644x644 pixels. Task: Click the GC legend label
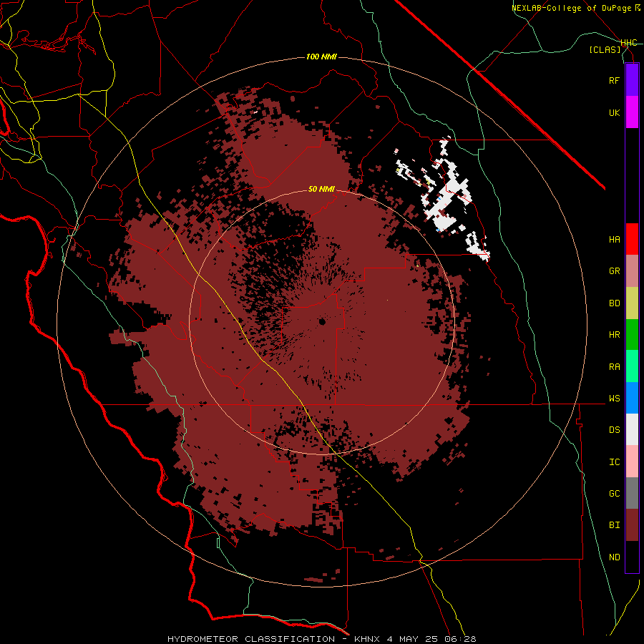coord(614,494)
